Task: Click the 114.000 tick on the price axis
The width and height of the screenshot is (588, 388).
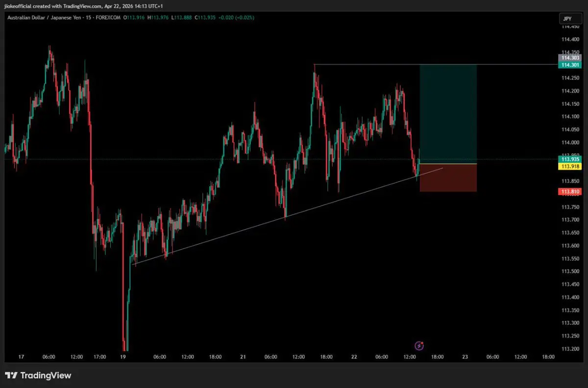Action: (x=570, y=142)
